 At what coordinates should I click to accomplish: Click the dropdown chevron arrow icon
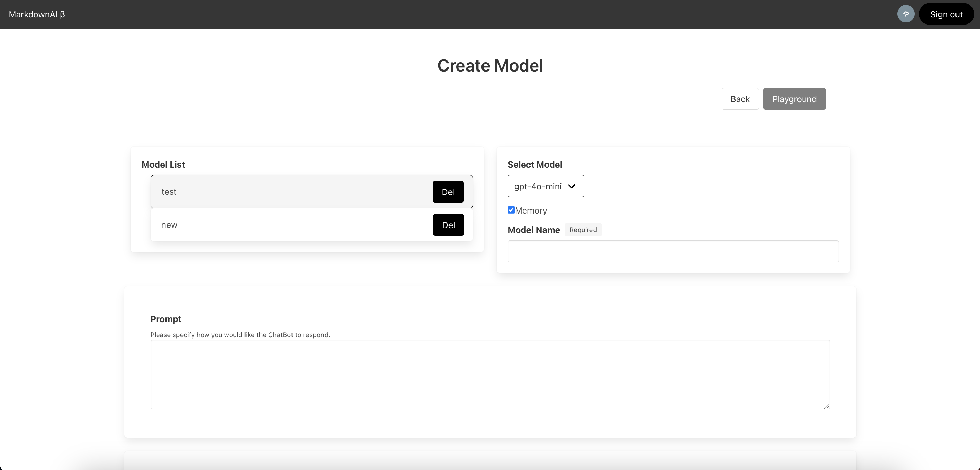point(571,186)
